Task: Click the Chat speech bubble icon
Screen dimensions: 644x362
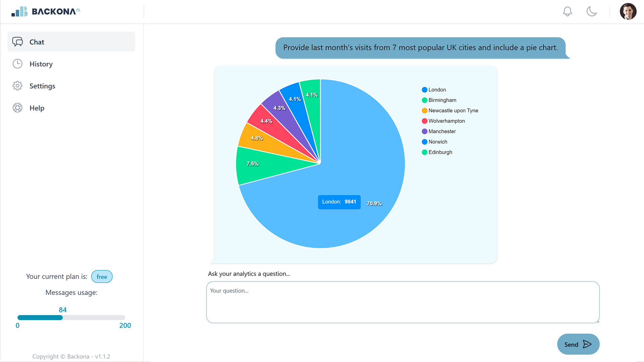Action: [x=17, y=42]
